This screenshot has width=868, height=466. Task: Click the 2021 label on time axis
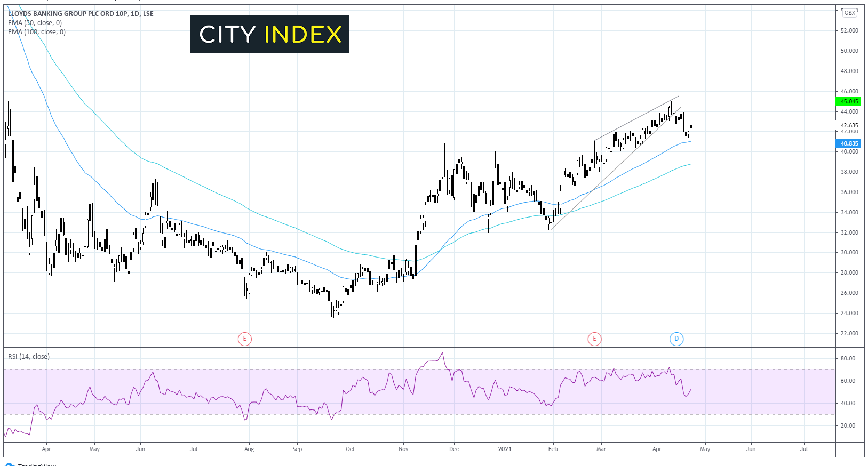point(505,449)
